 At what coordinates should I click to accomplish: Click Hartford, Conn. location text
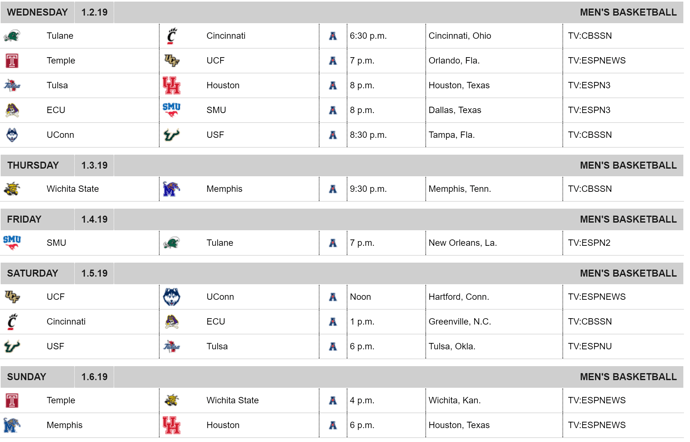click(x=459, y=297)
